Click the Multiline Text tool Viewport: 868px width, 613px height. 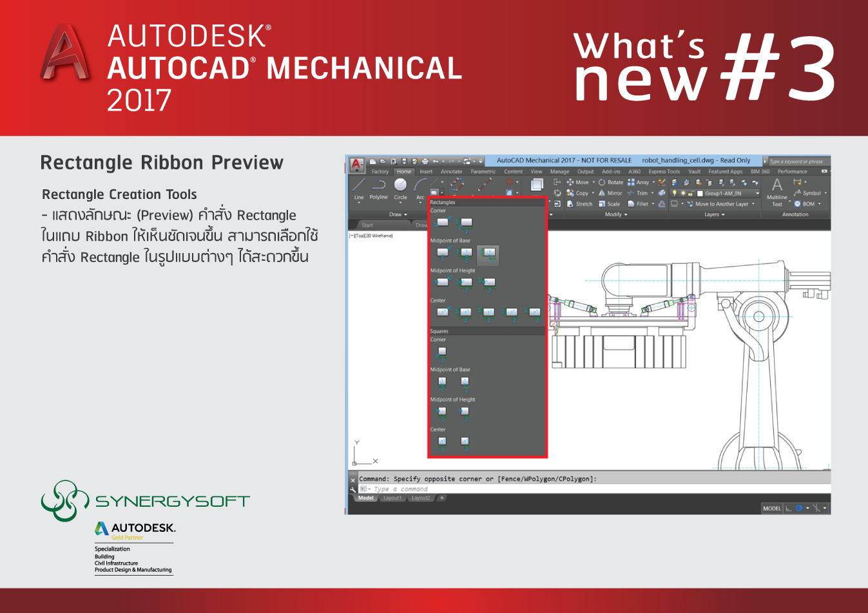tap(777, 191)
